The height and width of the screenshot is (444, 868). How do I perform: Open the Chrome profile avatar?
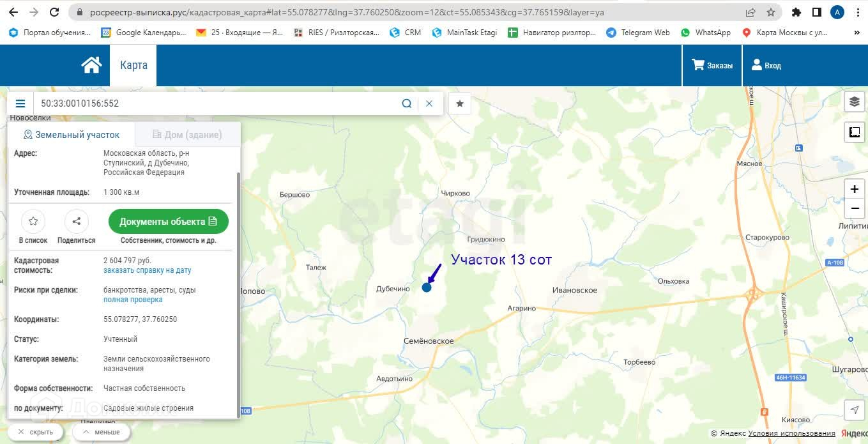pyautogui.click(x=837, y=12)
